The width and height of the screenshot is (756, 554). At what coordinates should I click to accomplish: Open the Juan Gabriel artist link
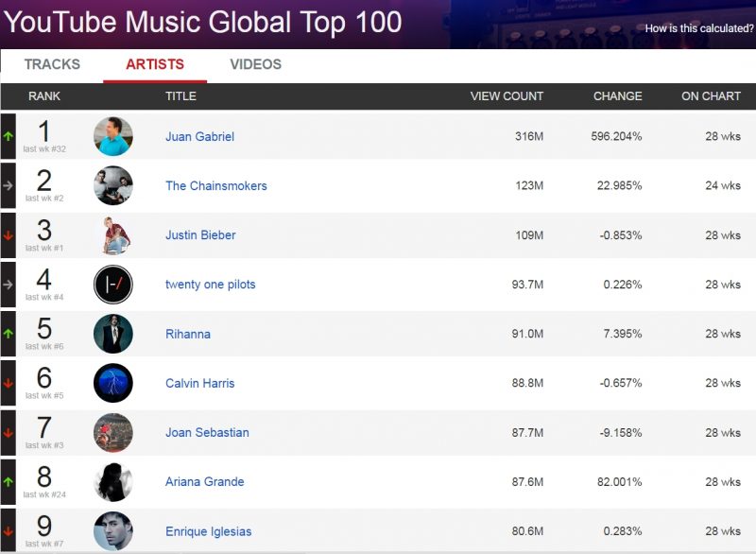pyautogui.click(x=199, y=137)
